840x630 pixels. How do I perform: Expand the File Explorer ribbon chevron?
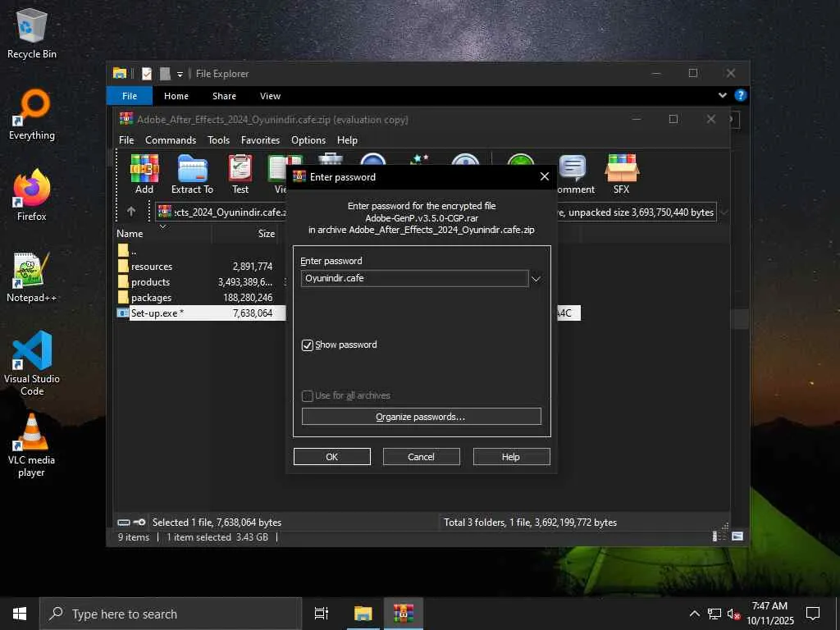[723, 95]
